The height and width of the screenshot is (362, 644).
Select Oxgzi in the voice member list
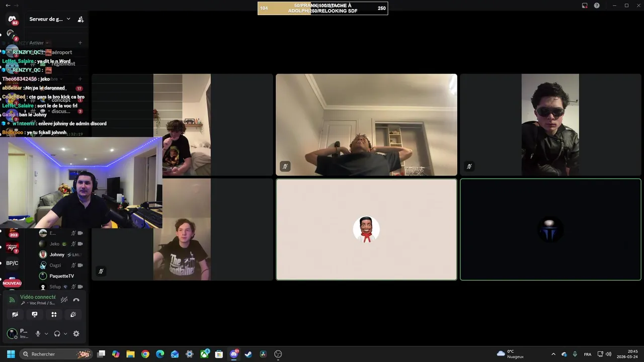61,265
